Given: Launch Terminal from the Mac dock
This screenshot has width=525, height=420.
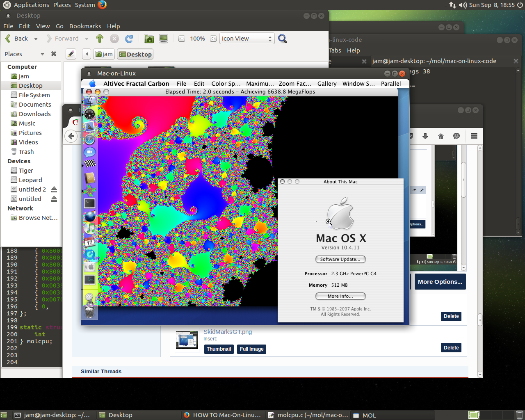Looking at the screenshot, I should (x=89, y=203).
